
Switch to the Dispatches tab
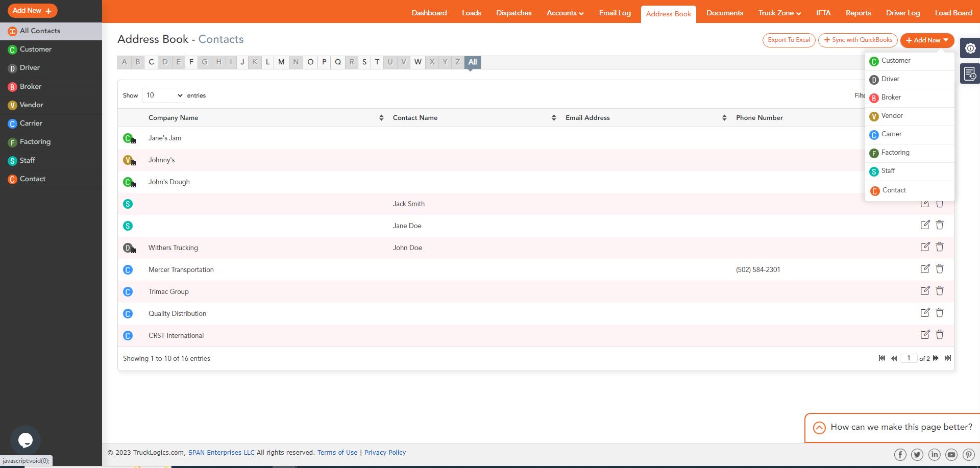(x=513, y=13)
